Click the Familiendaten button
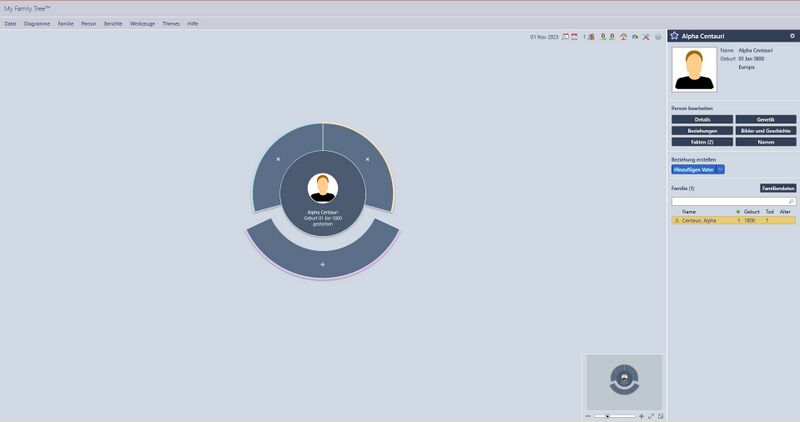The height and width of the screenshot is (422, 800). (777, 188)
